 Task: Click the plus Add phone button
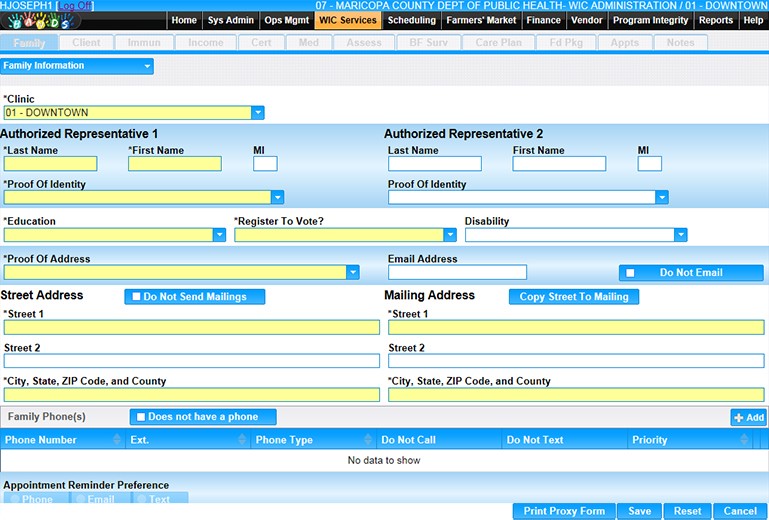pyautogui.click(x=748, y=417)
